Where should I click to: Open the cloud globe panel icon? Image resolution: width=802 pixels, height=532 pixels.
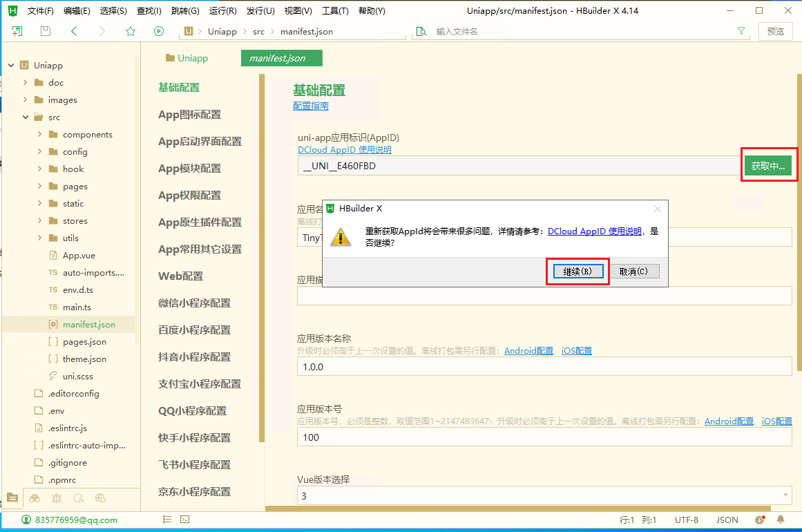(101, 497)
